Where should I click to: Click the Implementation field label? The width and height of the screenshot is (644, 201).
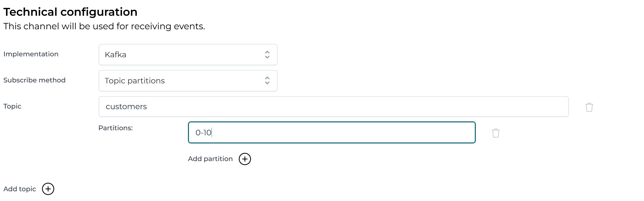click(31, 54)
